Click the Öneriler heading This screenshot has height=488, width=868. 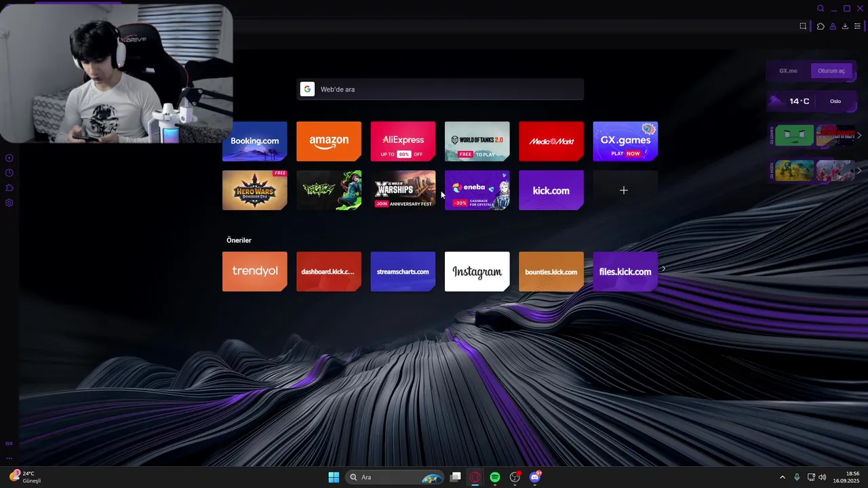click(x=239, y=241)
